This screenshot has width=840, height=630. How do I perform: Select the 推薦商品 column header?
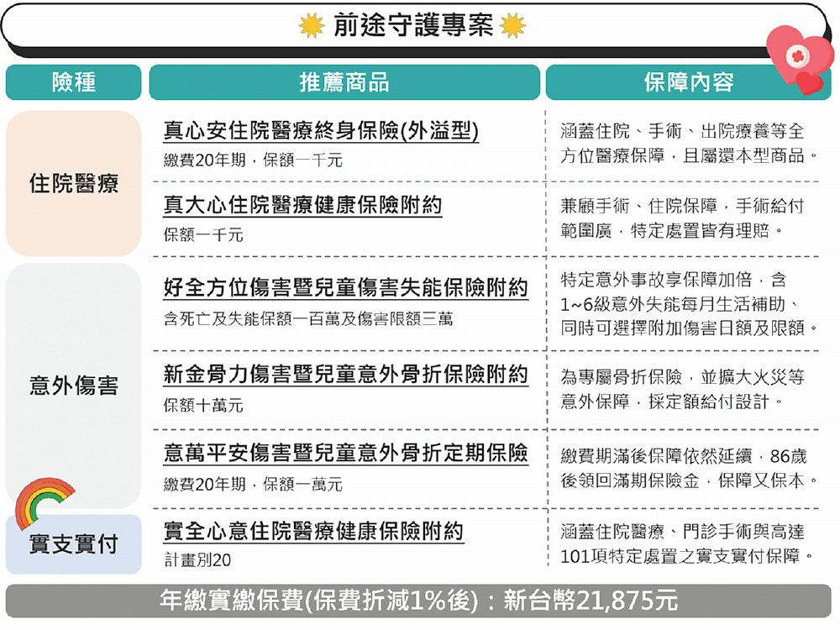(344, 81)
